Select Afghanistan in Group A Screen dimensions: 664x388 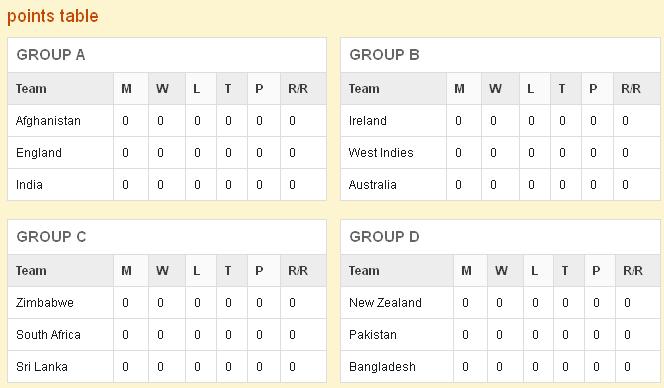coord(48,121)
